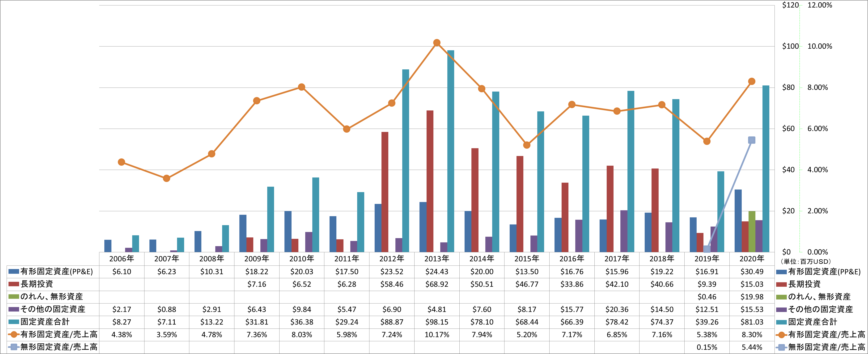Click the 長期投資 value $7.16 cell
The width and height of the screenshot is (868, 354).
click(257, 284)
